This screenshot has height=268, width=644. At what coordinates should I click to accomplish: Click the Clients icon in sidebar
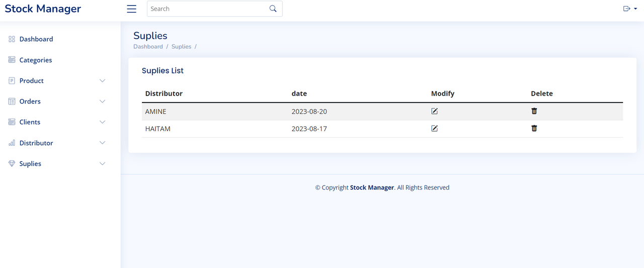tap(12, 122)
